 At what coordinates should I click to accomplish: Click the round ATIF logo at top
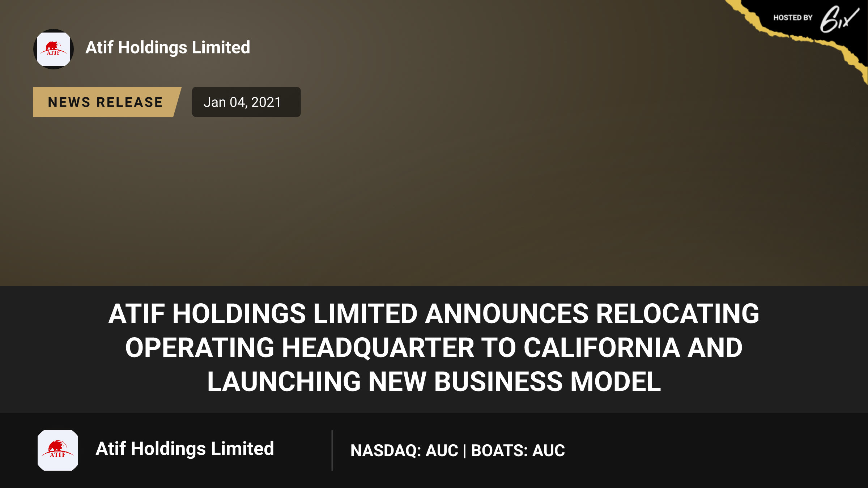54,49
